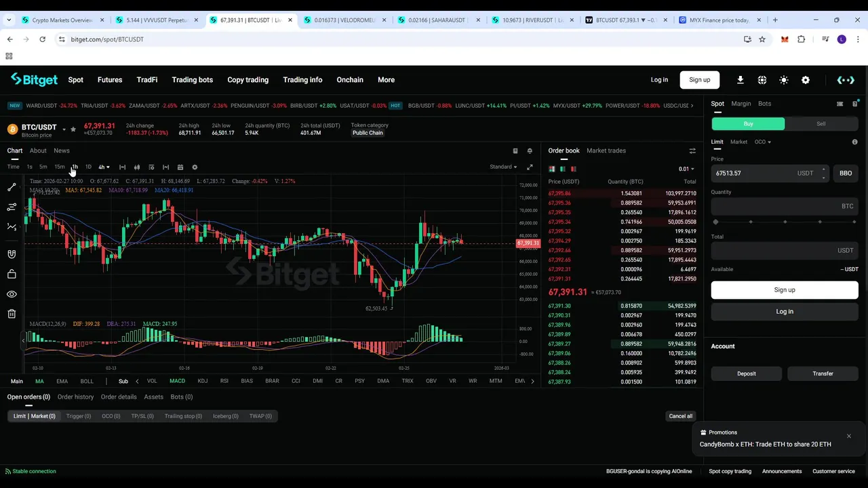Click the price alert bell icon above the chart
The image size is (868, 488).
[530, 151]
